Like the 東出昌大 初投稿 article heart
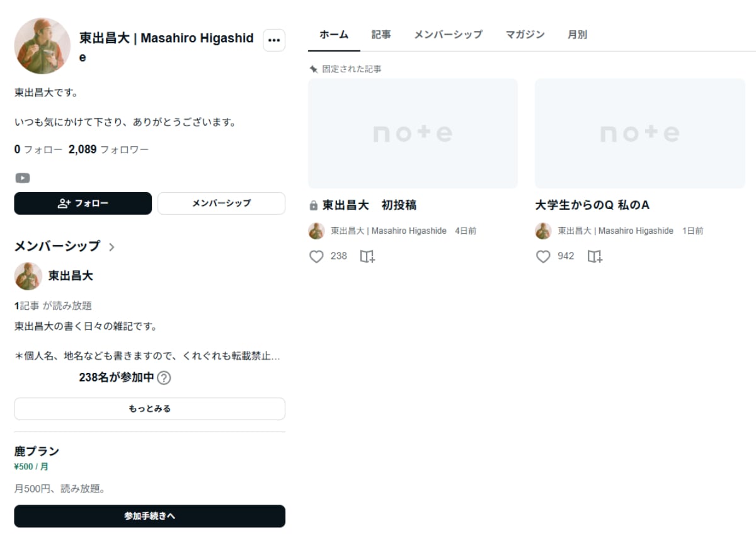This screenshot has height=548, width=756. pyautogui.click(x=316, y=256)
